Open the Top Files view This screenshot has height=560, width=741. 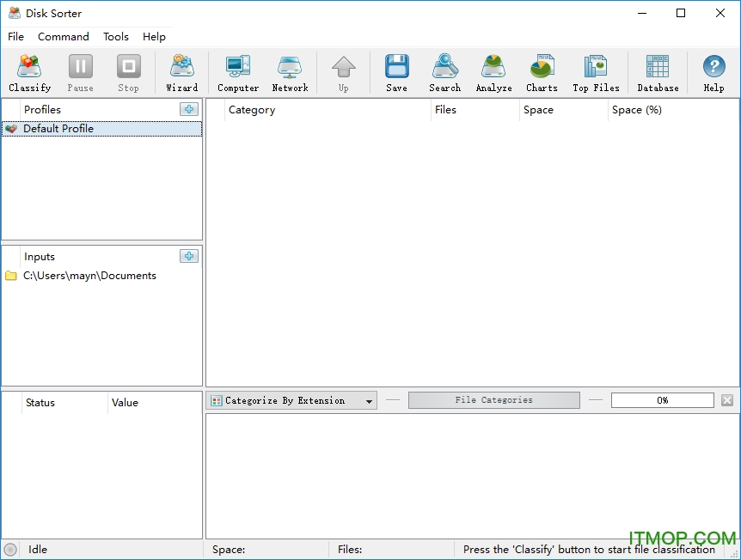point(596,73)
